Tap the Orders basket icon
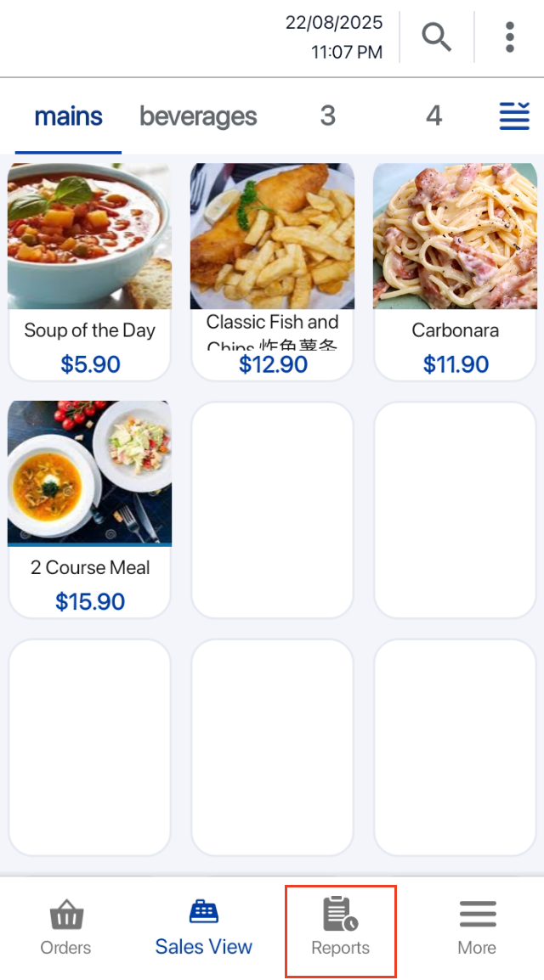 (65, 916)
